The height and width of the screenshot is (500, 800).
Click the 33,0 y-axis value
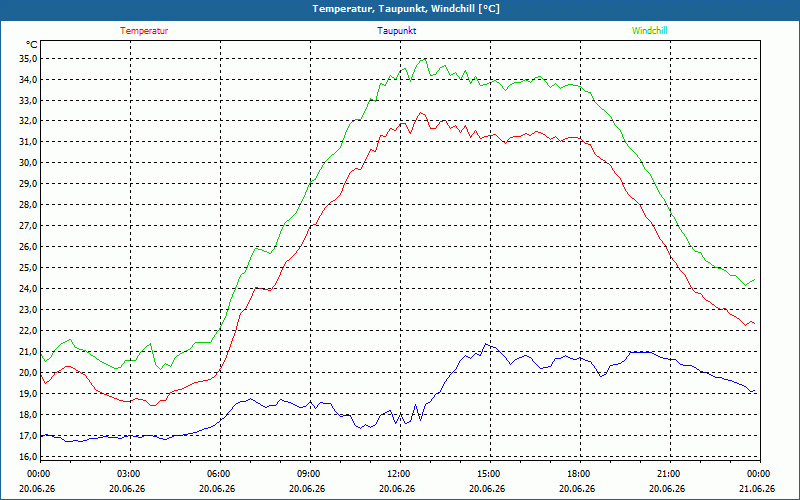(28, 101)
